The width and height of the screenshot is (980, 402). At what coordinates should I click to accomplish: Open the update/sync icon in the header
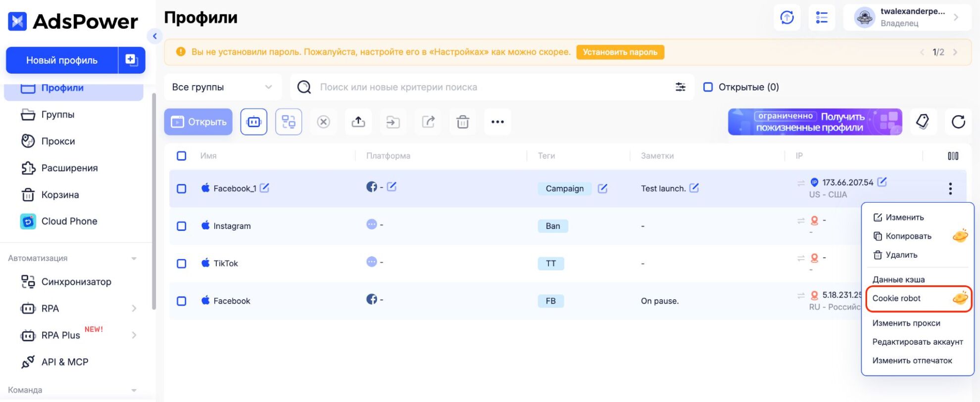(787, 17)
